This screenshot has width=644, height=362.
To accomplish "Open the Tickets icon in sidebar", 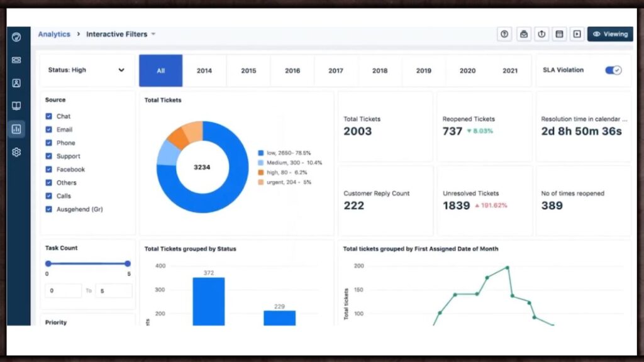I will (x=16, y=60).
